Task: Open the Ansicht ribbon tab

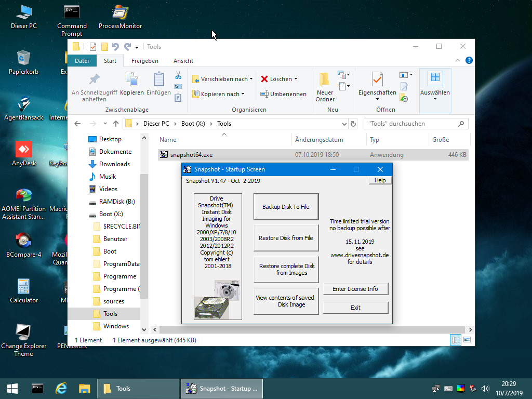Action: coord(183,61)
